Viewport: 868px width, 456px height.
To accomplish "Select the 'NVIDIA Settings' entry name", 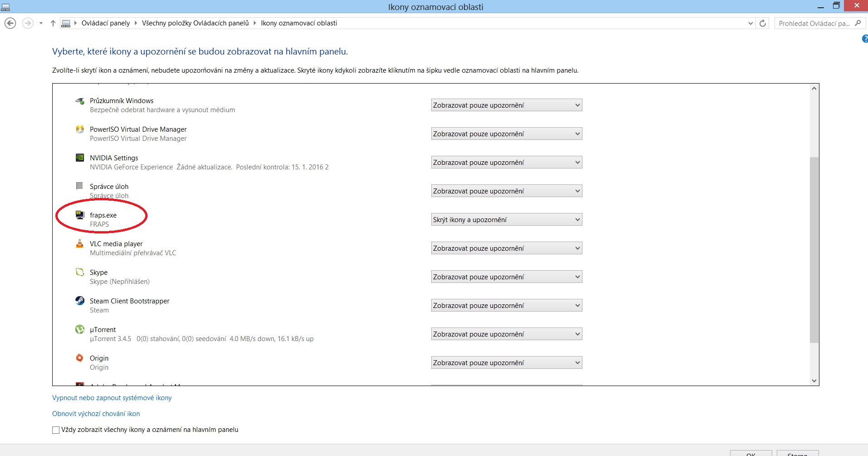I will (114, 158).
